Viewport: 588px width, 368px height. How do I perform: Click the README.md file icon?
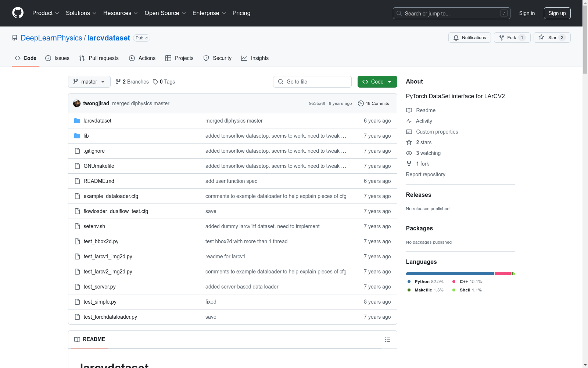coord(77,181)
